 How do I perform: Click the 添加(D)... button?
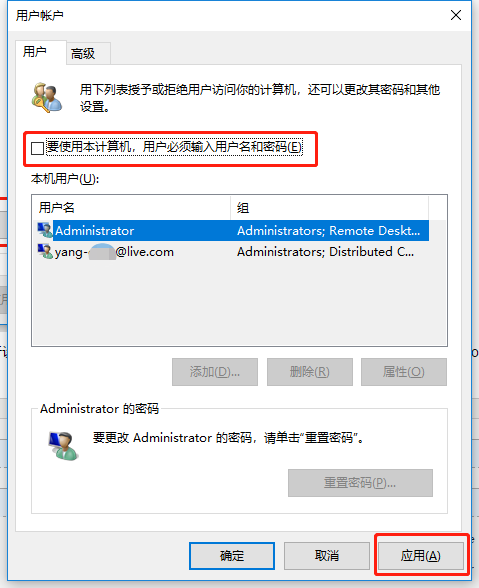(x=215, y=372)
